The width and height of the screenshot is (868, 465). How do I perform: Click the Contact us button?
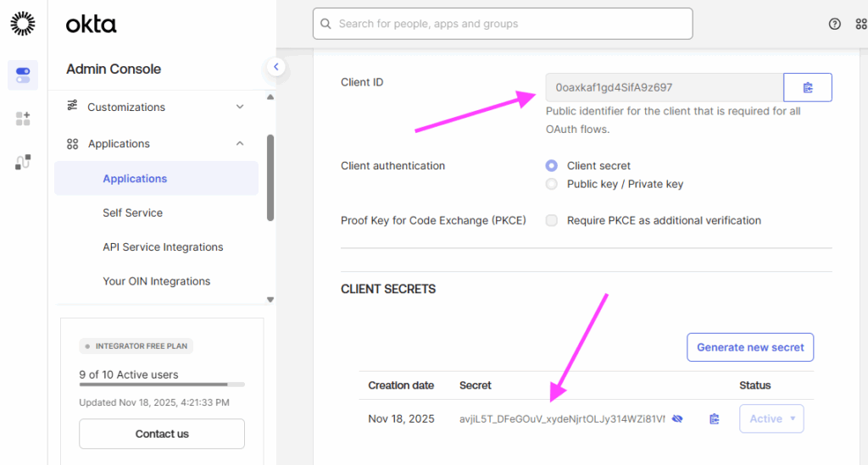[x=162, y=434]
